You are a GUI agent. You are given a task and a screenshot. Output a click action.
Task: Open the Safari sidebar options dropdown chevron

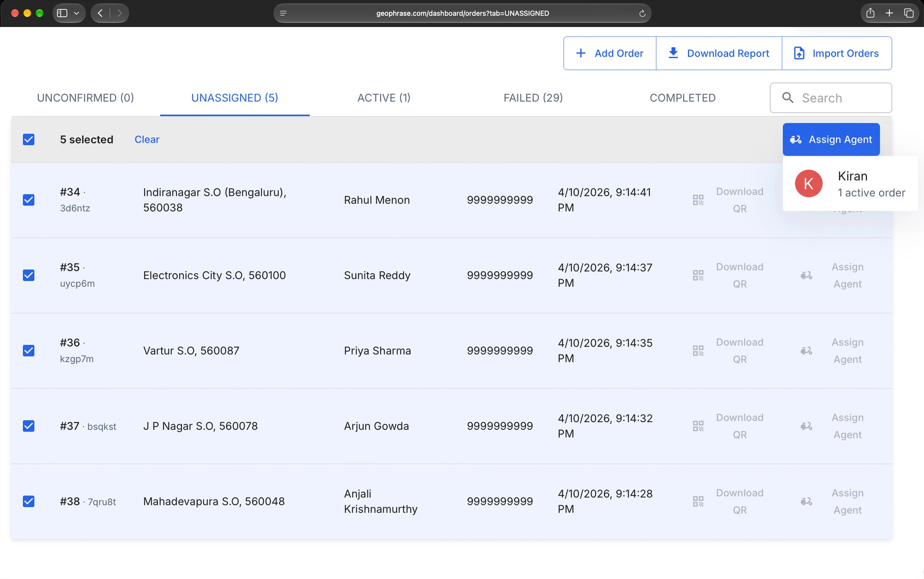(76, 13)
